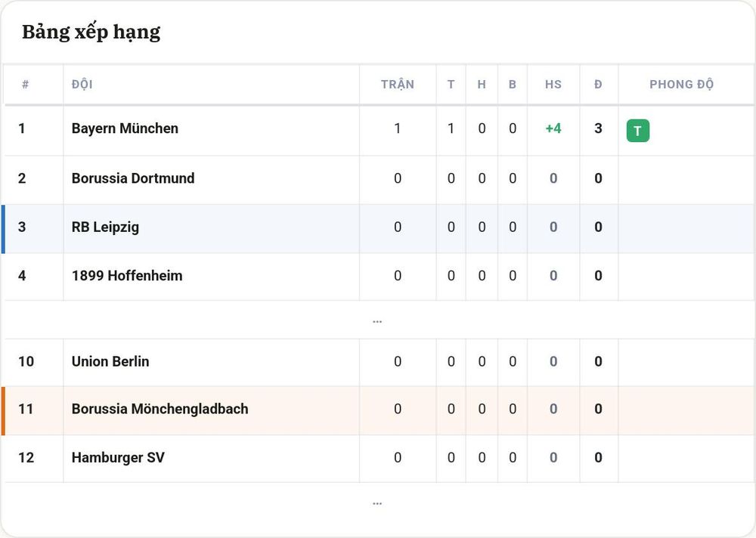Click the PHONG ĐỘ column header
756x538 pixels.
click(x=681, y=84)
